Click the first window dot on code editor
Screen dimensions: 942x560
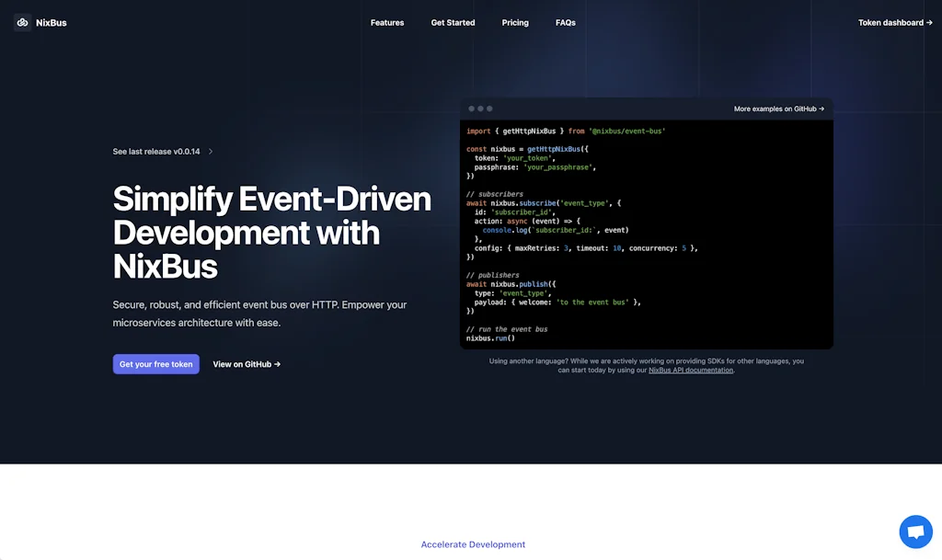pos(471,108)
